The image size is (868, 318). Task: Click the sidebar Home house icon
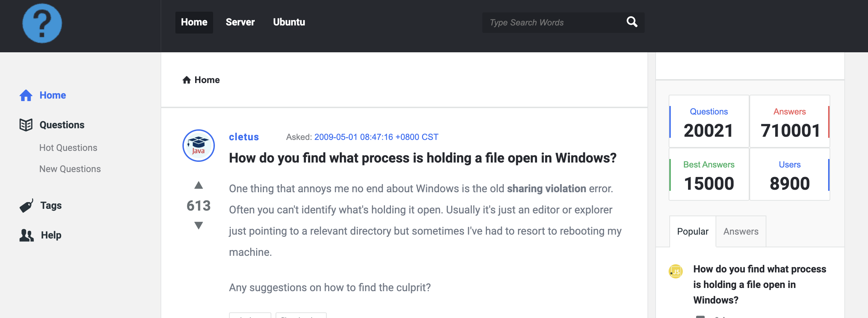pos(26,95)
